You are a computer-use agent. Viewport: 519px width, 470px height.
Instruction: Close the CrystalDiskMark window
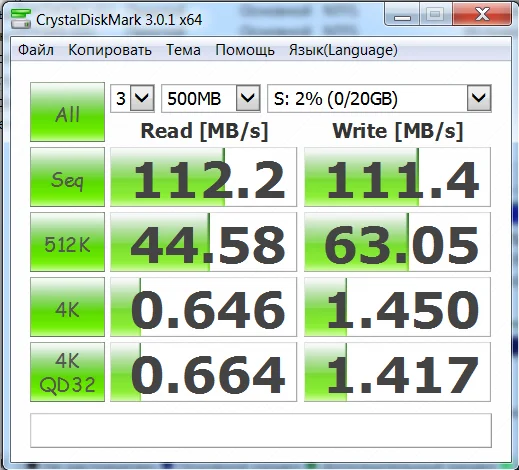point(482,14)
